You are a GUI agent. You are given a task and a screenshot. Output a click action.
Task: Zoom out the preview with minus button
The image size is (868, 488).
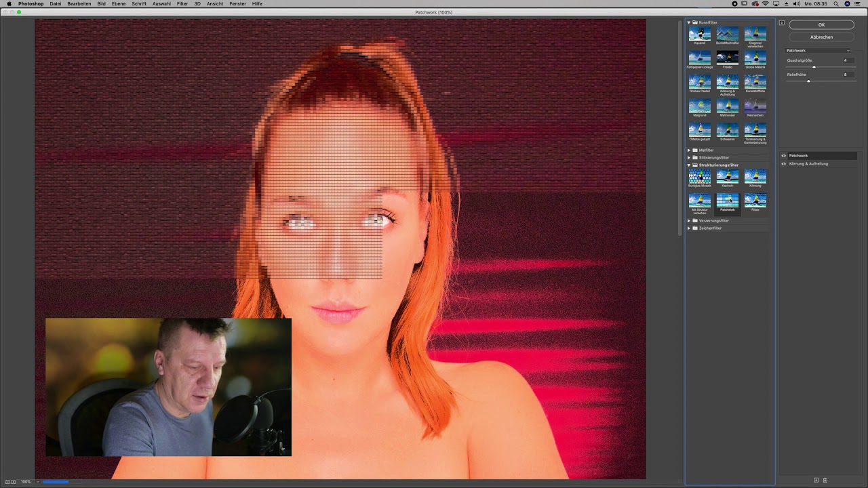(7, 481)
